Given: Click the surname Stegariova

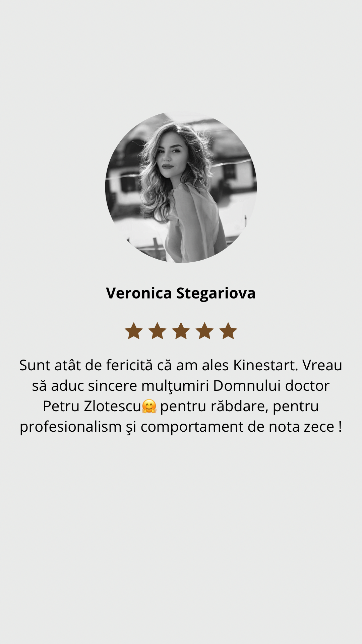Looking at the screenshot, I should pos(216,293).
